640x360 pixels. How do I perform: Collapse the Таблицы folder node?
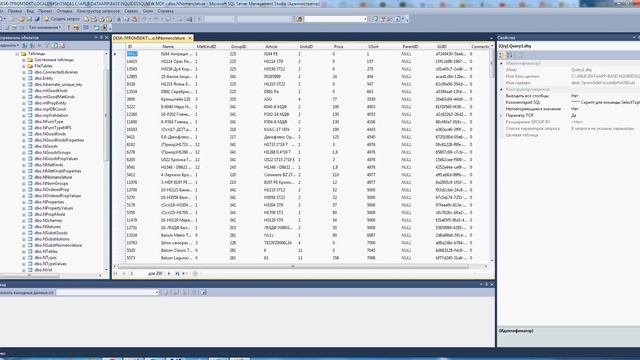pyautogui.click(x=17, y=53)
